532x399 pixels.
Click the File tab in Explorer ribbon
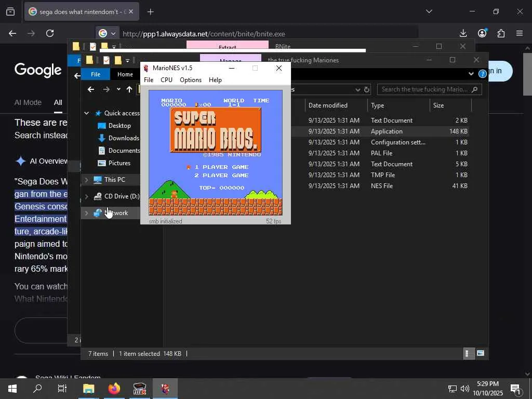[96, 74]
